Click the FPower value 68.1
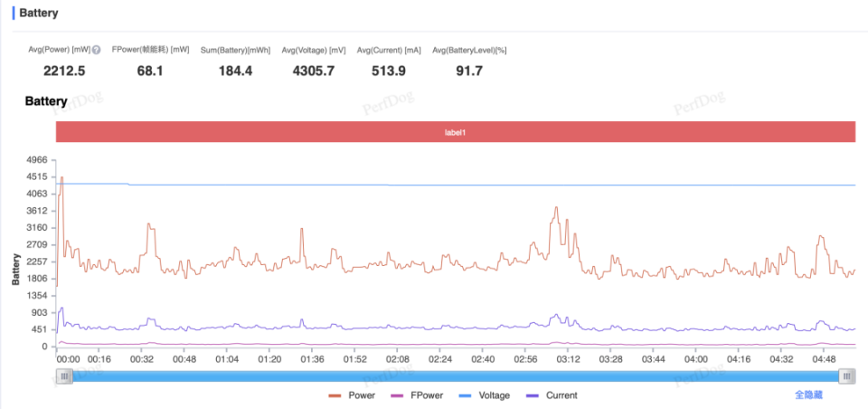This screenshot has height=409, width=868. pos(150,71)
